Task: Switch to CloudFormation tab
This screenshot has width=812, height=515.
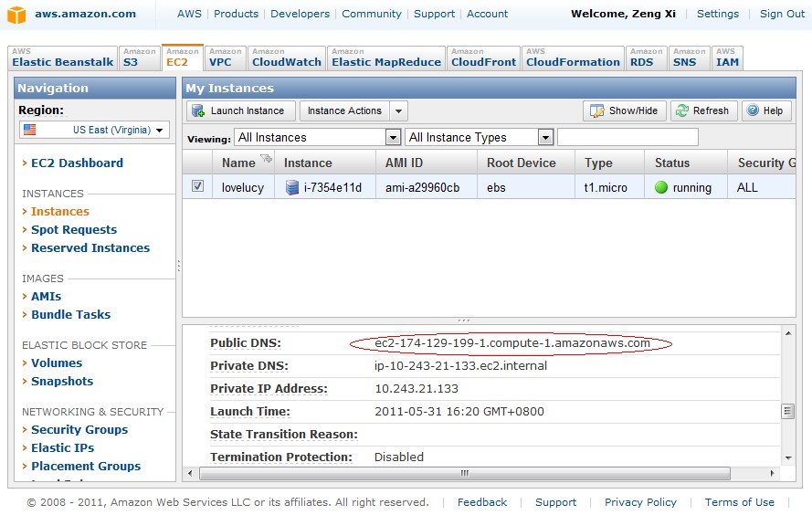Action: (x=573, y=58)
